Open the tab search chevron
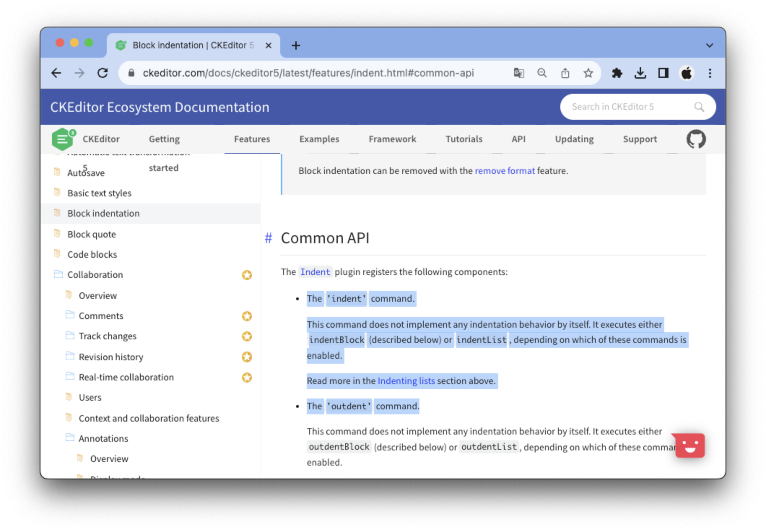 pos(709,45)
